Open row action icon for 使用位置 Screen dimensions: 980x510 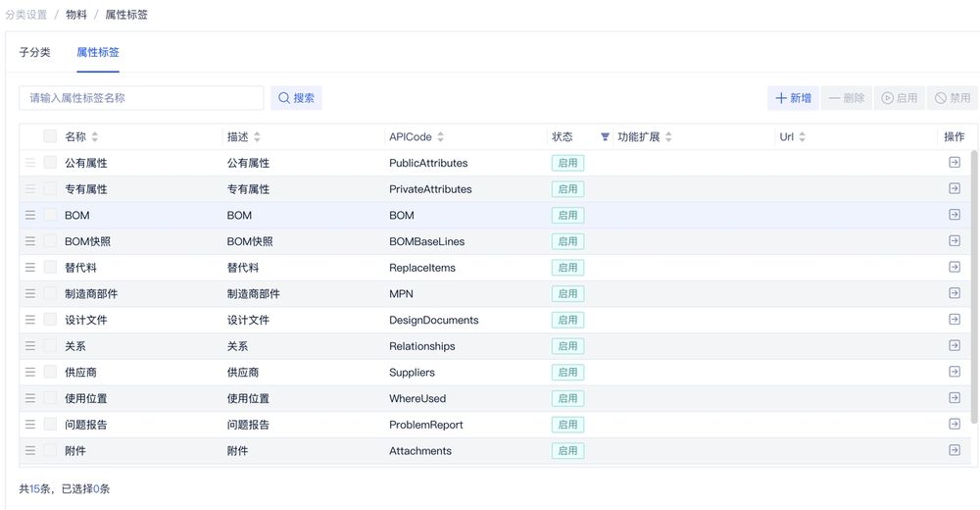[x=954, y=398]
